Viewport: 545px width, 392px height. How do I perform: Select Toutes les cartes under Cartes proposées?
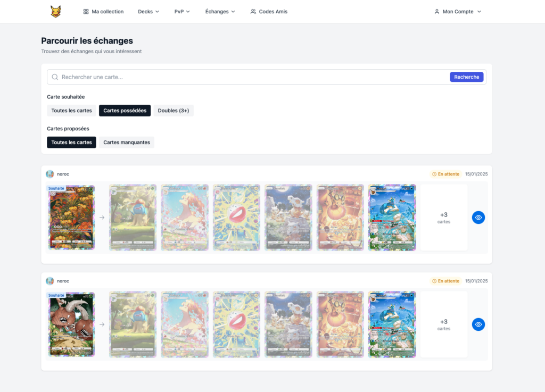coord(72,143)
